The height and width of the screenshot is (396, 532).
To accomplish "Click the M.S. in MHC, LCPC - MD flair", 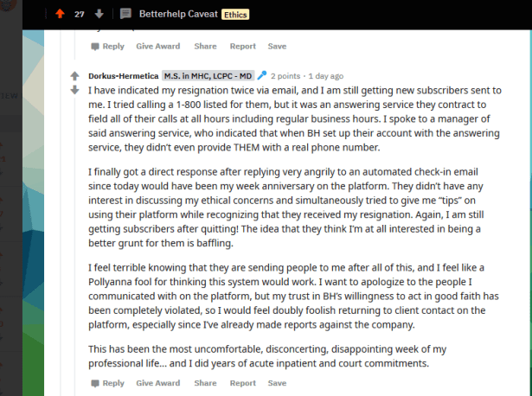I will tap(208, 76).
